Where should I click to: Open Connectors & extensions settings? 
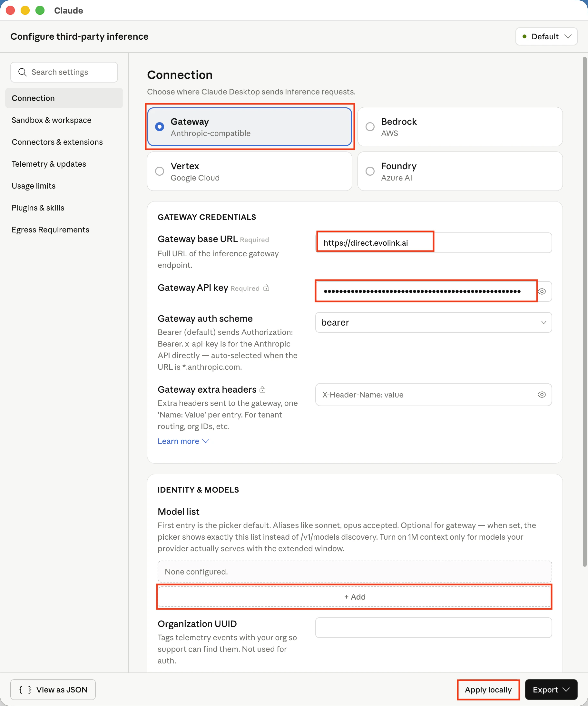pos(64,142)
